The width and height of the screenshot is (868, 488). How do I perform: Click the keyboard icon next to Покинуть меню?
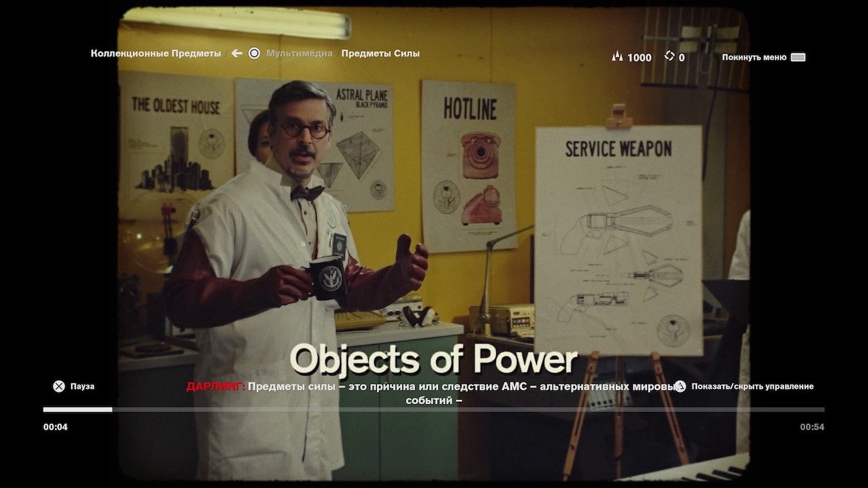[798, 57]
